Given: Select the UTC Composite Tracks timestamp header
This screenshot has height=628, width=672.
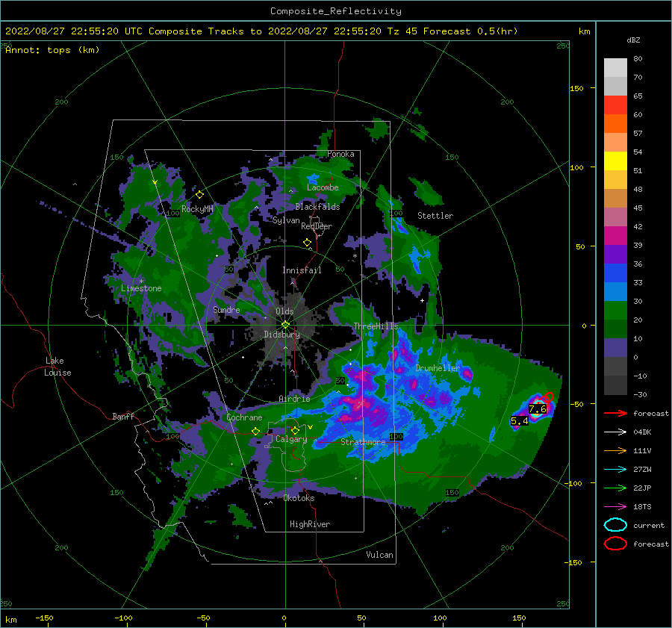Looking at the screenshot, I should [x=261, y=31].
